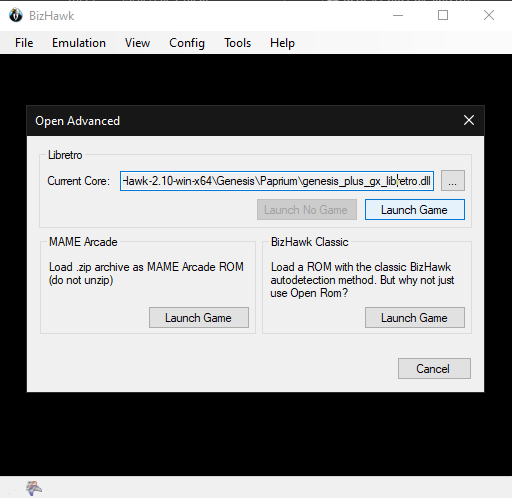Open the File menu
The height and width of the screenshot is (498, 512).
coord(24,43)
